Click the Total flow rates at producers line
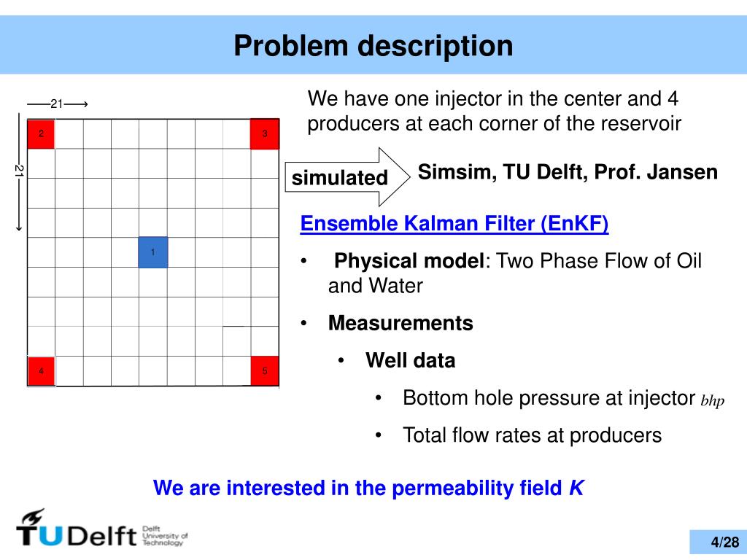The height and width of the screenshot is (560, 747). tap(532, 435)
